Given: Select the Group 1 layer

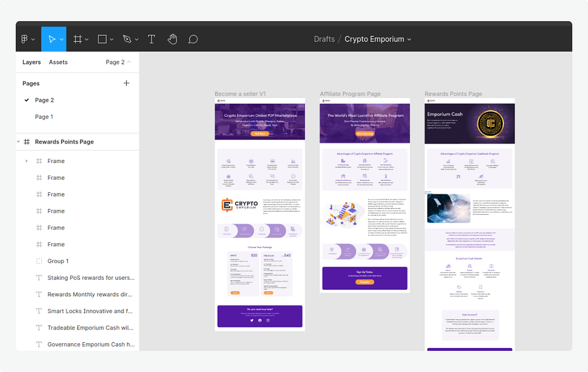Looking at the screenshot, I should coord(58,261).
